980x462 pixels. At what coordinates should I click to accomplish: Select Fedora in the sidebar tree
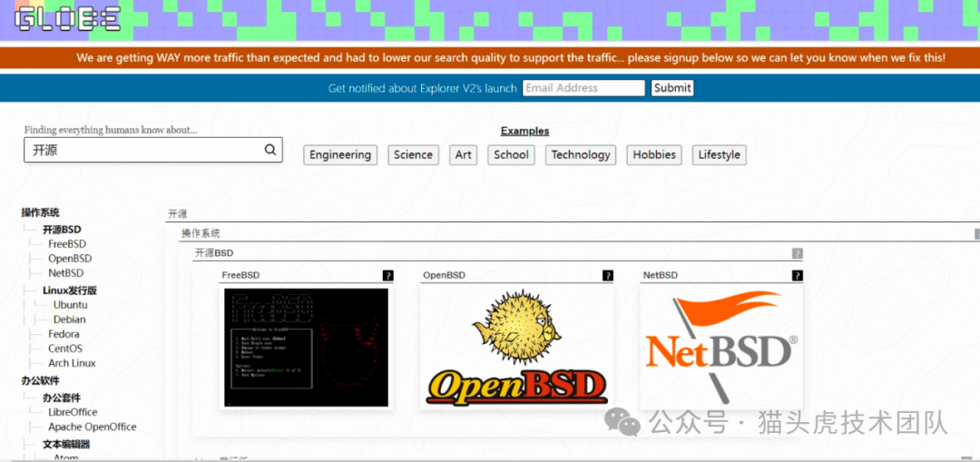tap(64, 334)
